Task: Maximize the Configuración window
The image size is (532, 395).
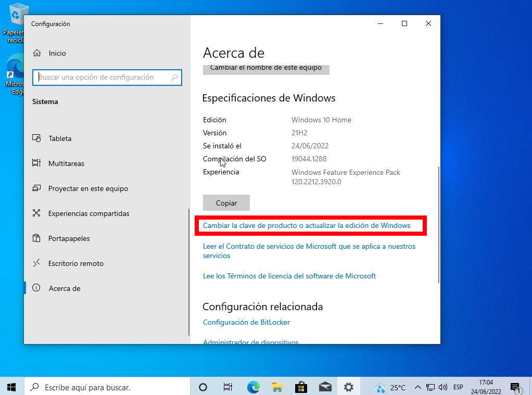Action: point(404,23)
